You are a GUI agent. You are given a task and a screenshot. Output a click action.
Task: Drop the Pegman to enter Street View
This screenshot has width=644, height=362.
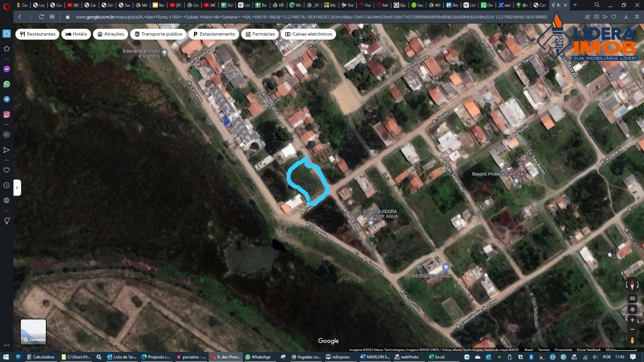(x=632, y=340)
